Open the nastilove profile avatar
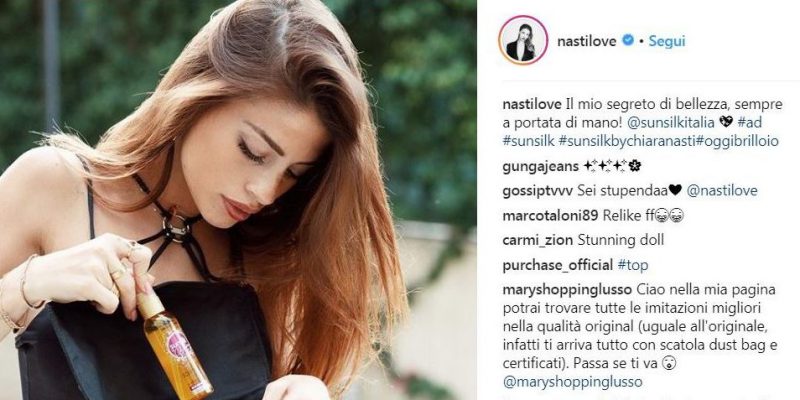 [x=523, y=40]
